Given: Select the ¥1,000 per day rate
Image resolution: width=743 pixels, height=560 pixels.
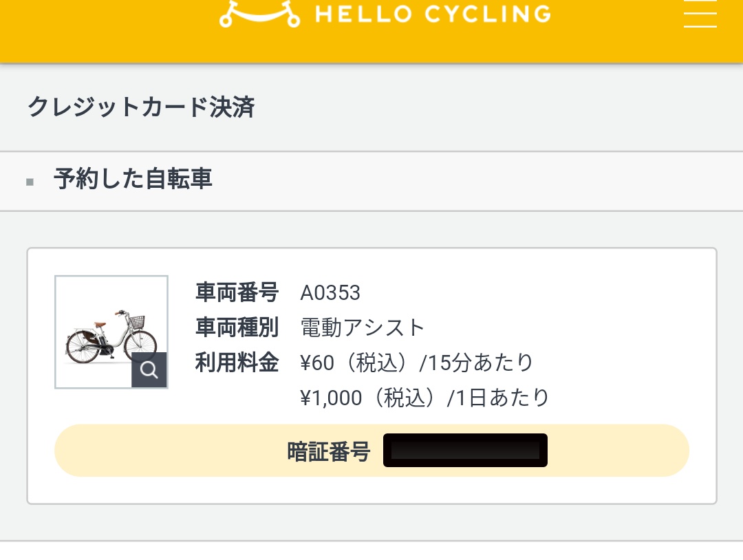Looking at the screenshot, I should tap(425, 398).
